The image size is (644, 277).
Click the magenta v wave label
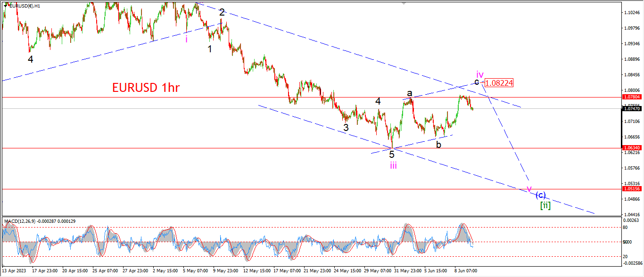(x=529, y=189)
